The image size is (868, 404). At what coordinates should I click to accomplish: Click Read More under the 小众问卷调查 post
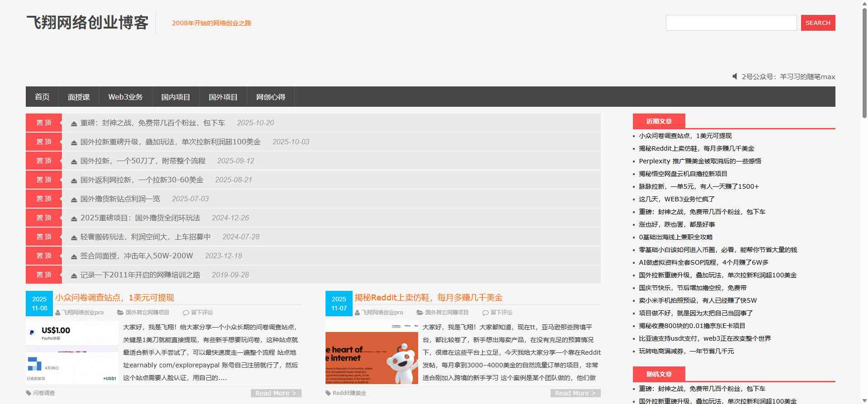pos(276,393)
